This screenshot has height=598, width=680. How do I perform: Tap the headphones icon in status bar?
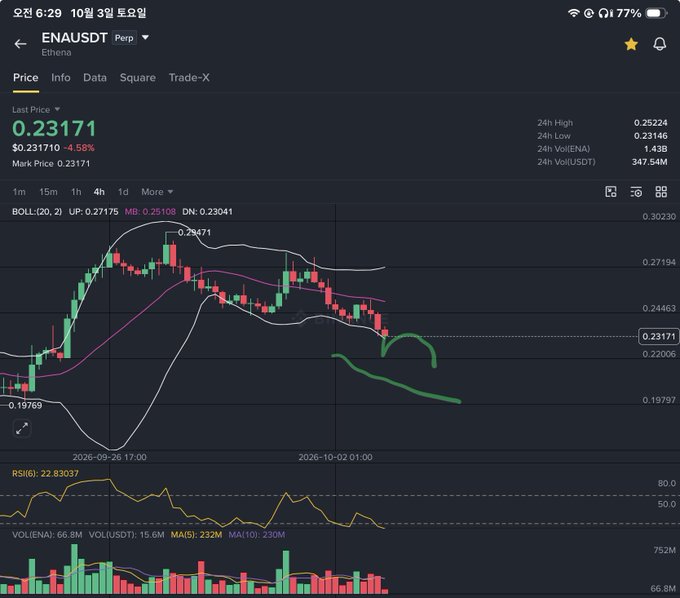(x=603, y=13)
